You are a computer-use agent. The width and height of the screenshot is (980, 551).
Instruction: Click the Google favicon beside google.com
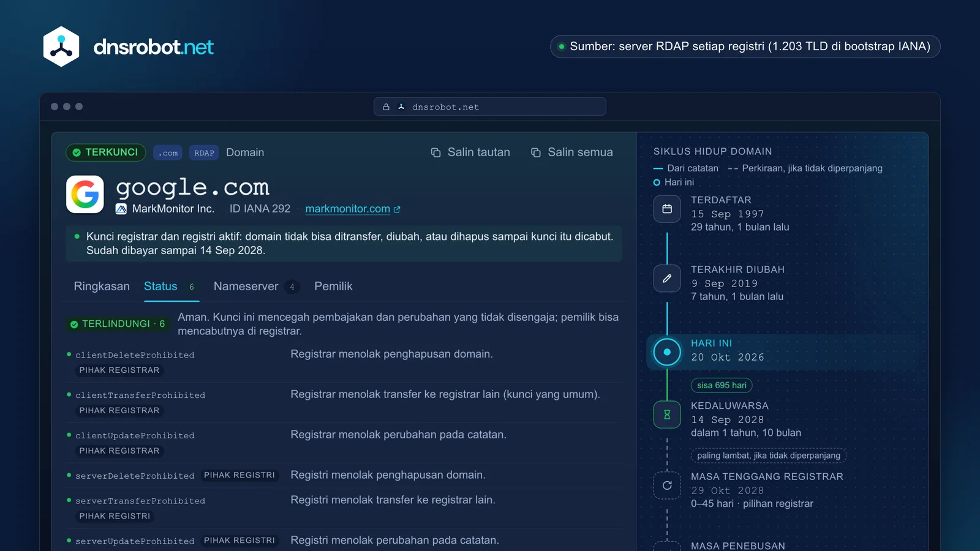pyautogui.click(x=85, y=195)
